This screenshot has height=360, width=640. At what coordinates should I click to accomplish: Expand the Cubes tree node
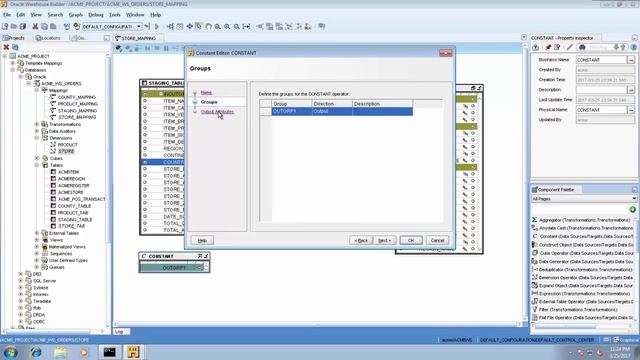click(37, 158)
